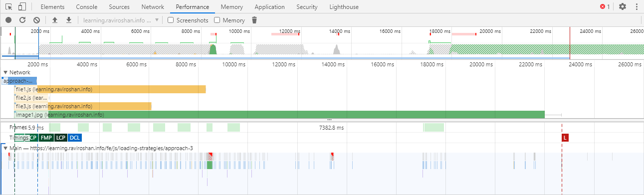Switch to the Elements tab

pyautogui.click(x=53, y=7)
